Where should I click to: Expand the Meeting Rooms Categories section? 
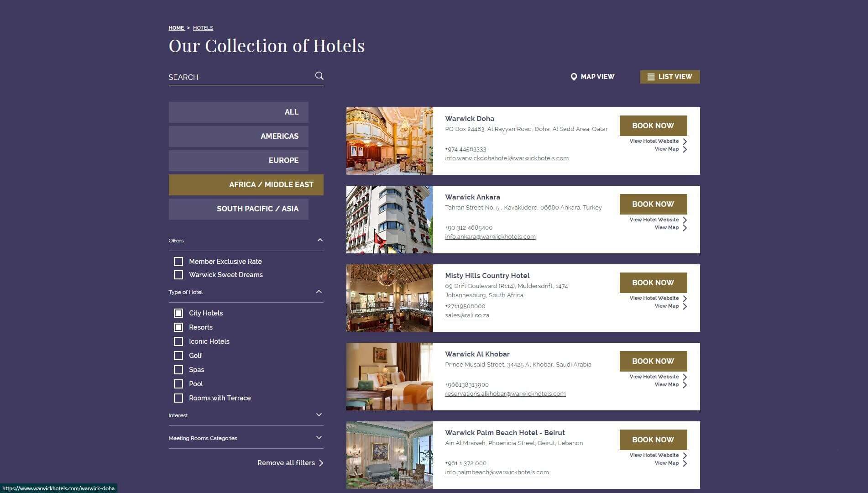pos(319,438)
